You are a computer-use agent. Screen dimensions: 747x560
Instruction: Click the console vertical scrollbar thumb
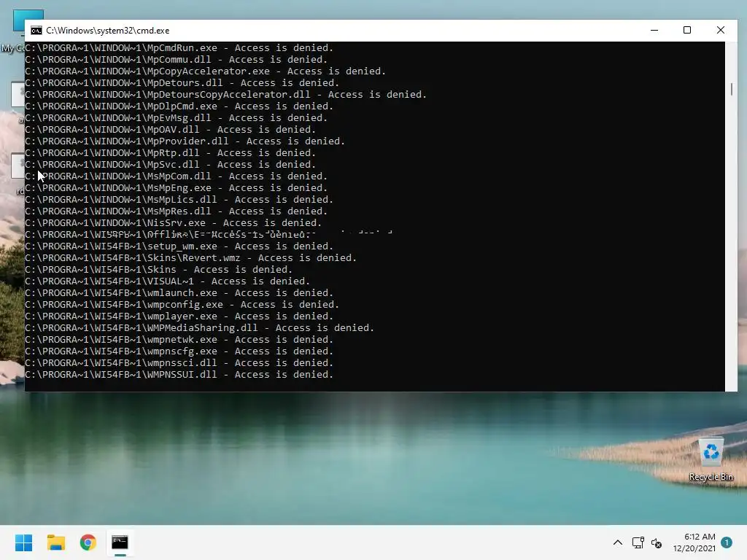point(731,89)
